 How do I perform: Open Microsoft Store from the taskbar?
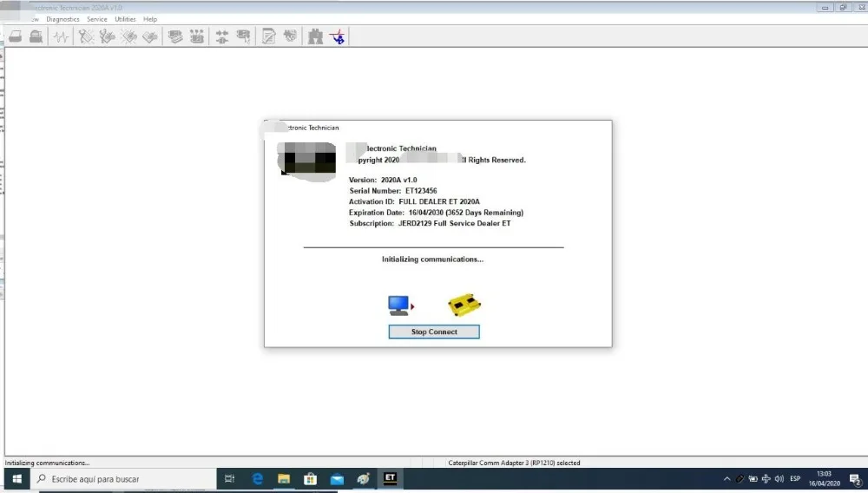click(x=311, y=479)
